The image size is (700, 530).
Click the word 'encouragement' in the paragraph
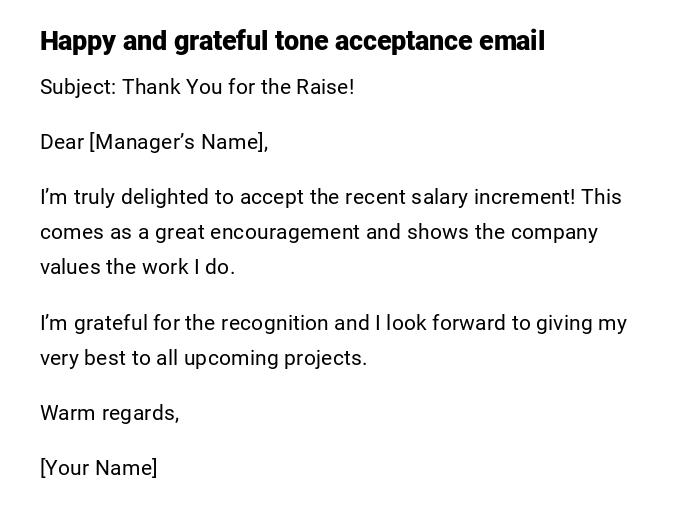pyautogui.click(x=270, y=232)
